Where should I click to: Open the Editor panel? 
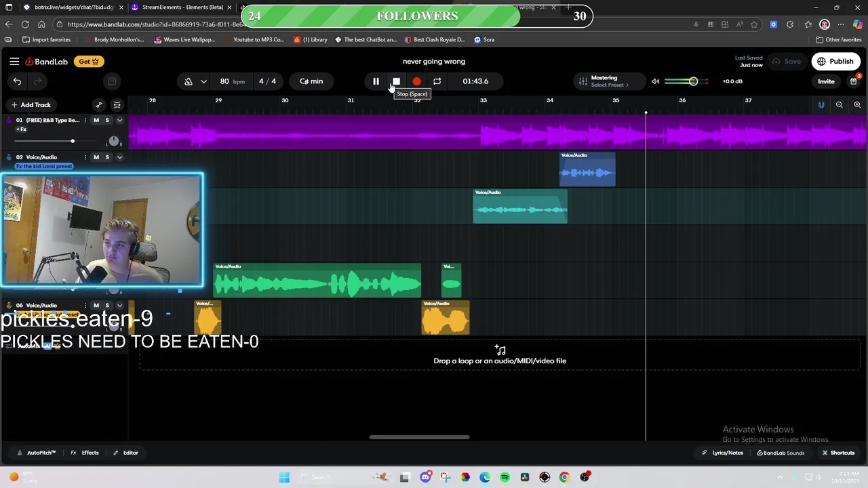pos(125,453)
